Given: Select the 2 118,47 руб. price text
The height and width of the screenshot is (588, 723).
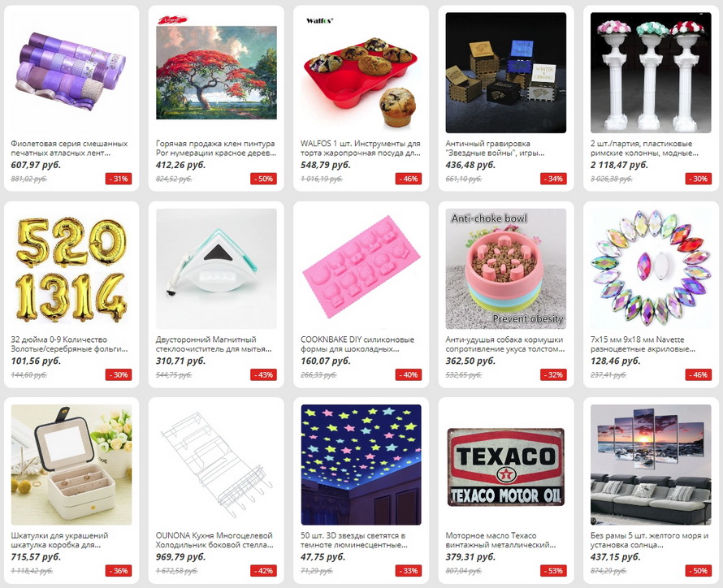Looking at the screenshot, I should [619, 165].
